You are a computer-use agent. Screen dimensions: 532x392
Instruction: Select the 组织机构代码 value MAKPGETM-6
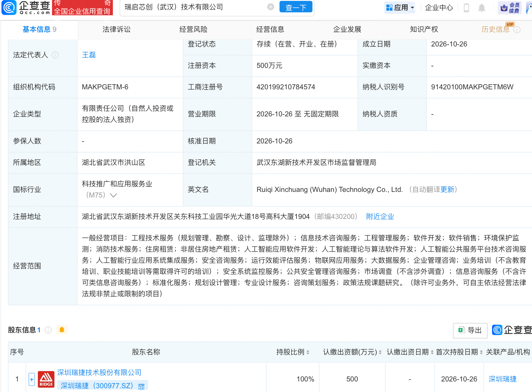pos(105,87)
